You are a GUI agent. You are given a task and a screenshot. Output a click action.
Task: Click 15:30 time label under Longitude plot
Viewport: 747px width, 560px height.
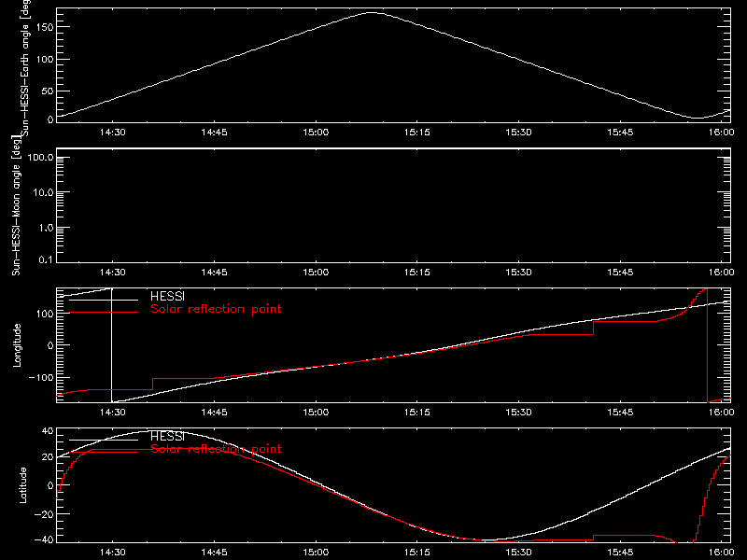519,412
